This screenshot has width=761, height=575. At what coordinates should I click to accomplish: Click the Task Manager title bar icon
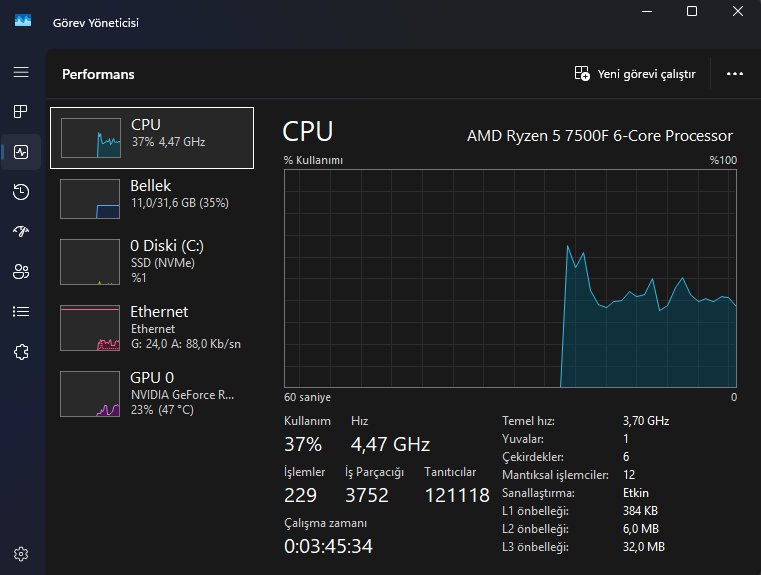click(23, 22)
